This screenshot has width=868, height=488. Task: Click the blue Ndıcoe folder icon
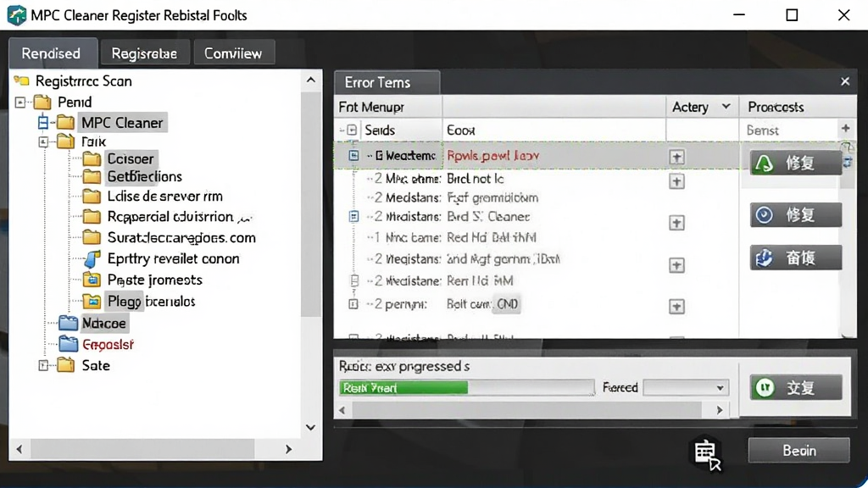68,323
